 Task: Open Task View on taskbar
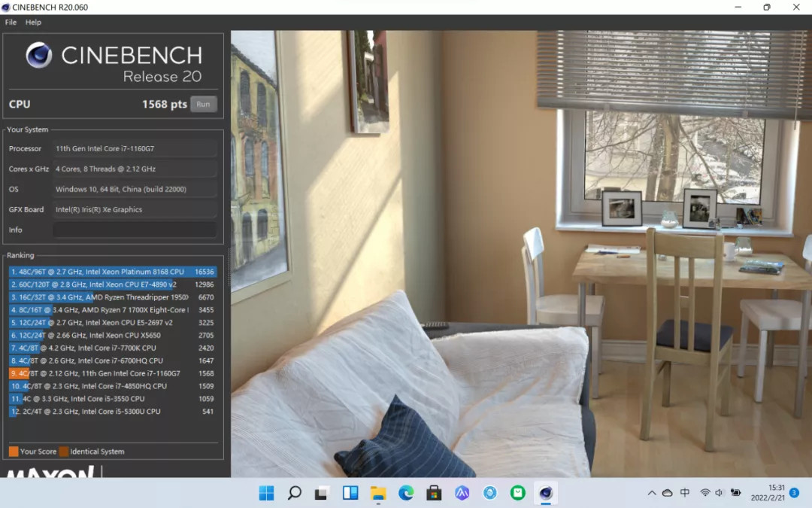[322, 493]
